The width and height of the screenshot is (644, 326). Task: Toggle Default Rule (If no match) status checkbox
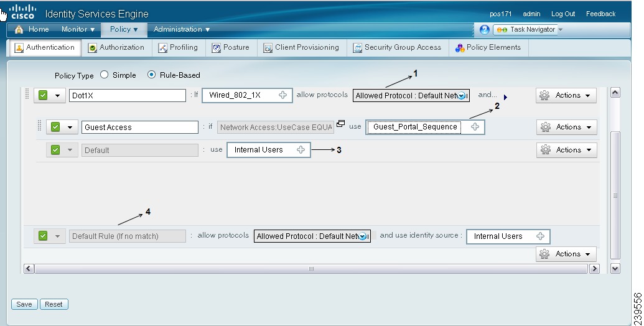(x=43, y=236)
